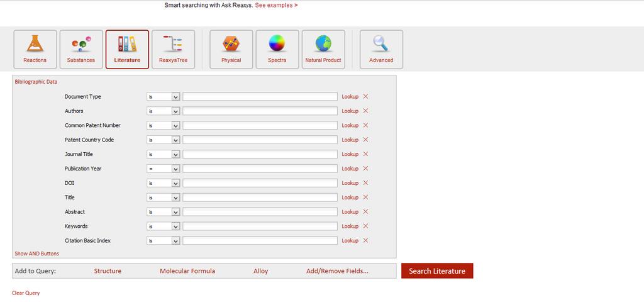Remove the Keywords field with X
The width and height of the screenshot is (644, 302).
point(365,226)
